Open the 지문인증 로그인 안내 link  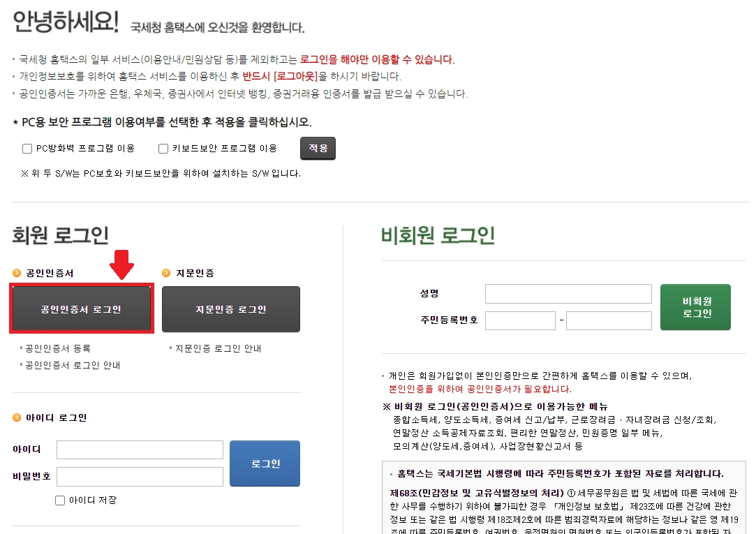(218, 348)
